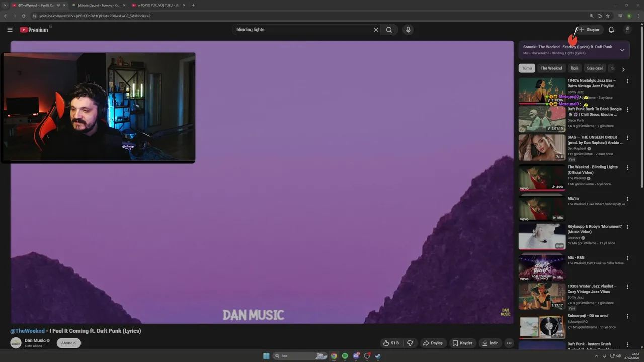Subscribe with the Abone ol button
644x362 pixels.
pyautogui.click(x=69, y=343)
